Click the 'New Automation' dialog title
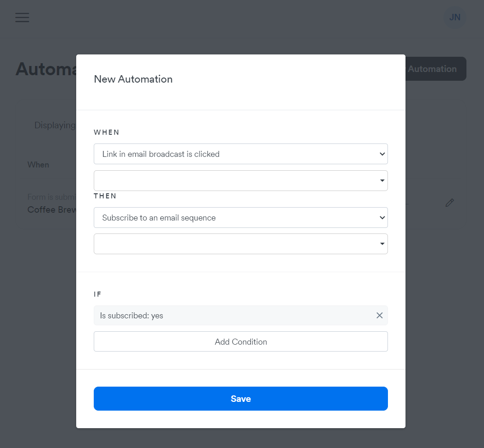The width and height of the screenshot is (484, 448). (133, 79)
